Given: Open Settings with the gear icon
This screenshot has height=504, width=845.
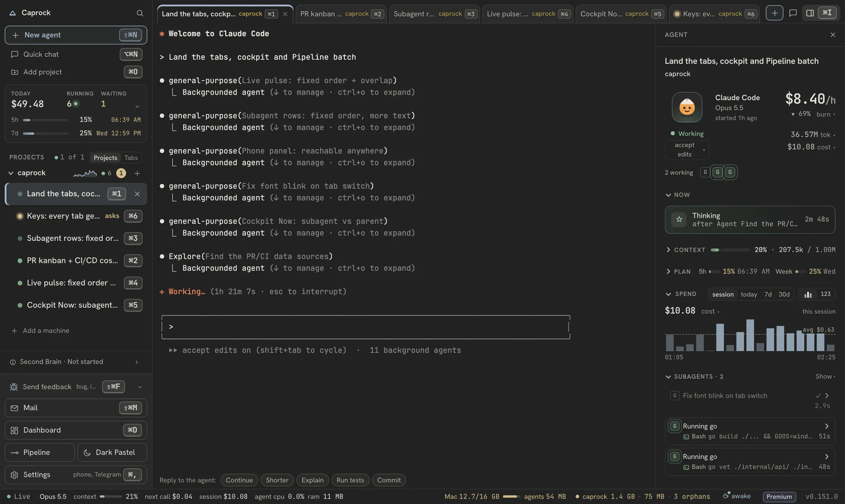Looking at the screenshot, I should (14, 475).
